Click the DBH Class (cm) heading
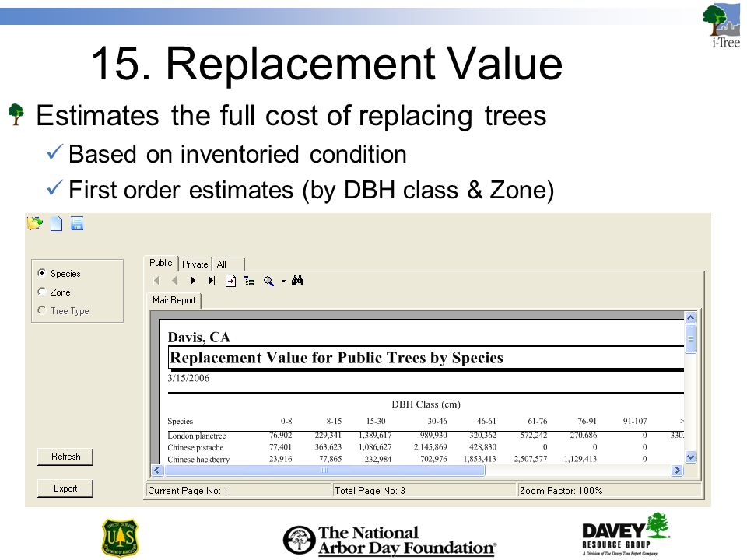 [x=426, y=404]
